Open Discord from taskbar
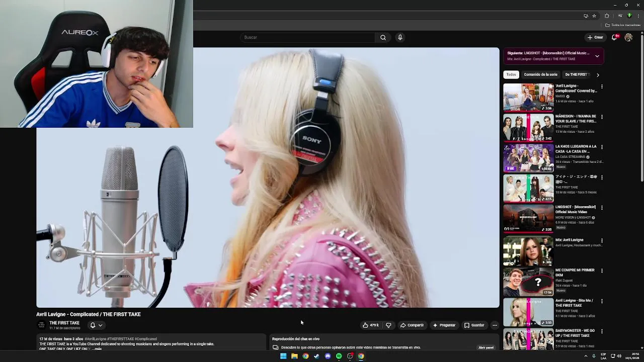644x362 pixels. pyautogui.click(x=328, y=356)
